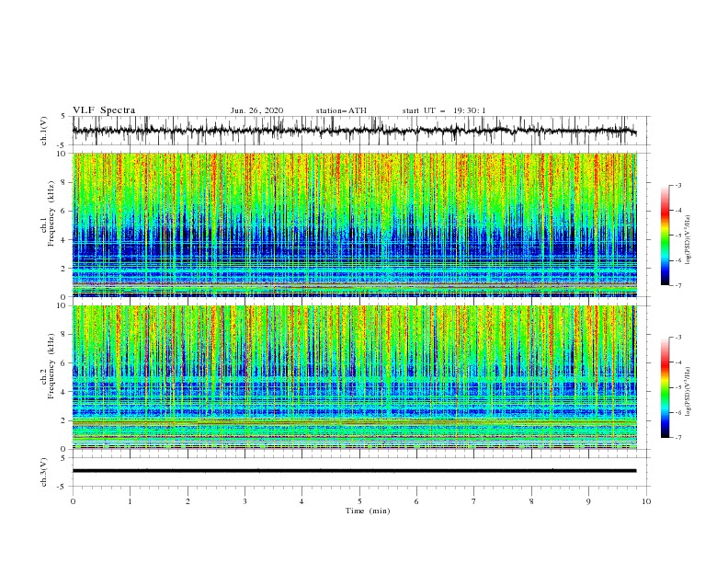Click the "2" tick on the time axis
This screenshot has height=563, width=728.
tap(188, 501)
